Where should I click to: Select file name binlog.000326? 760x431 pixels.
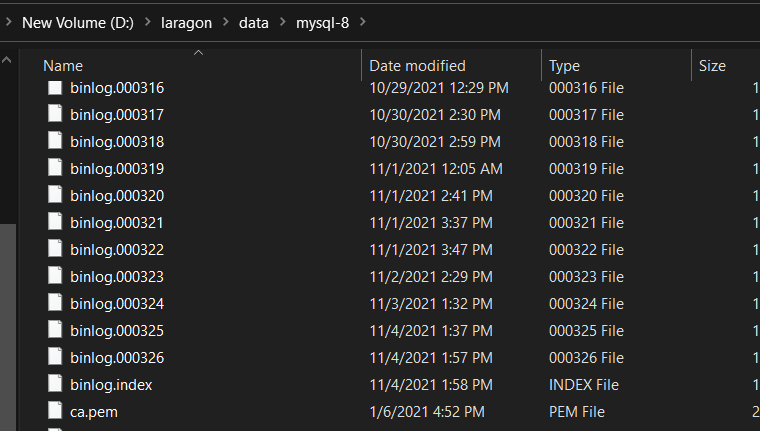point(117,358)
